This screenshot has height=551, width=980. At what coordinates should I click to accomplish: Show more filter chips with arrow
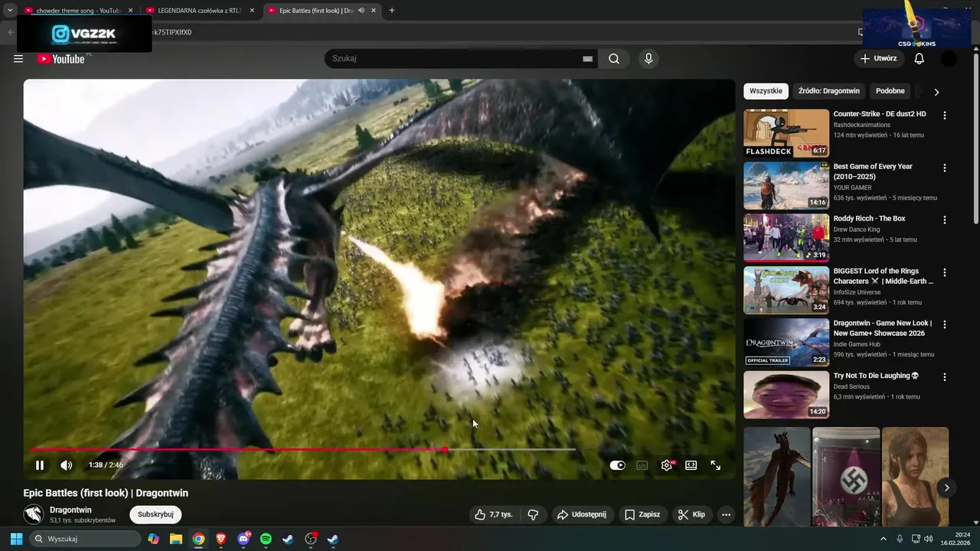(x=936, y=92)
